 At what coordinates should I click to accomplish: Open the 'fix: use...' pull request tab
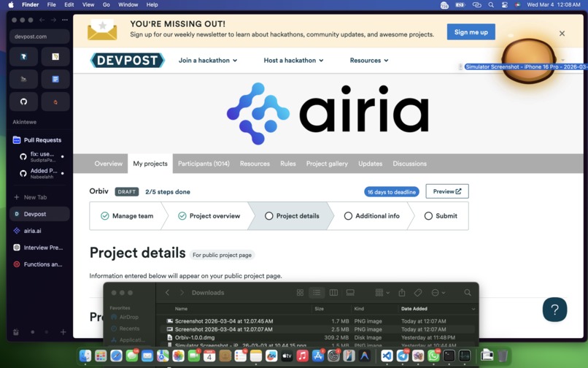pyautogui.click(x=42, y=156)
